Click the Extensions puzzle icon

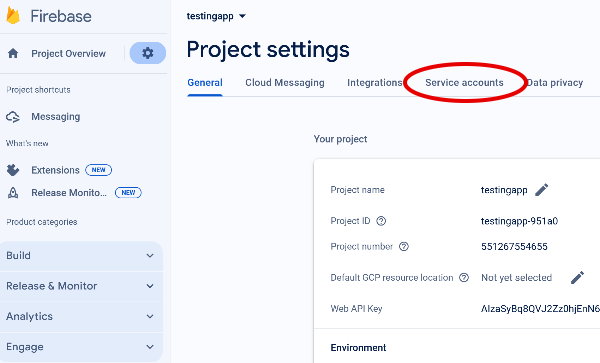tap(13, 170)
